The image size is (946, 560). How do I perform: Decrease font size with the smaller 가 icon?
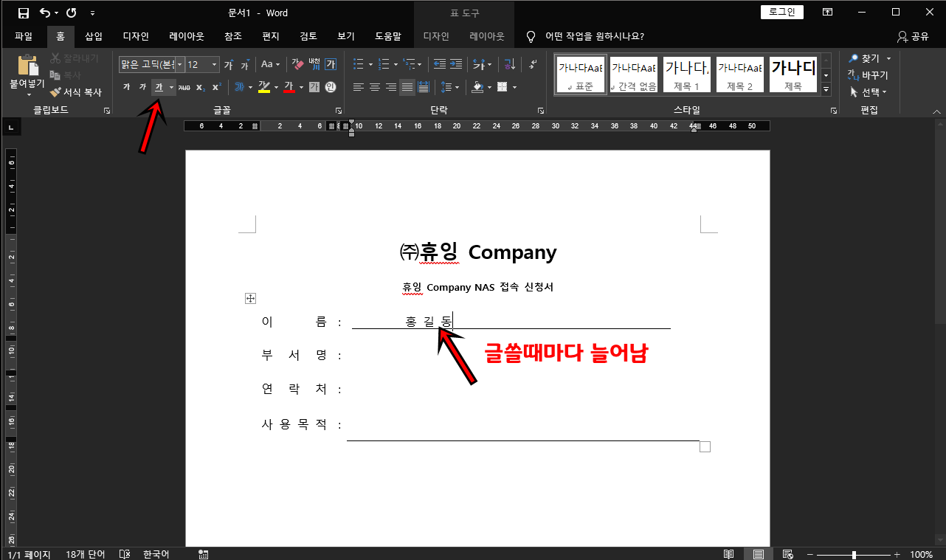pos(245,65)
